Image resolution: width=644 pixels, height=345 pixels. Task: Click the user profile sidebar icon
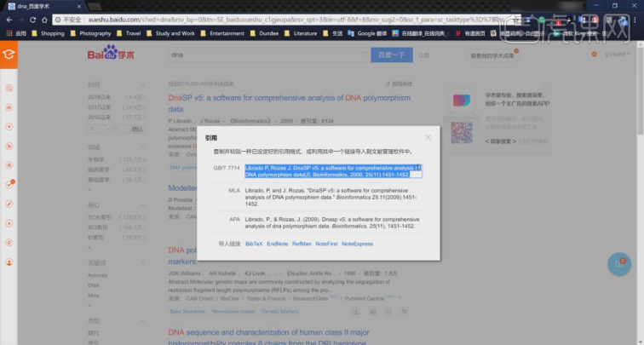pyautogui.click(x=9, y=262)
